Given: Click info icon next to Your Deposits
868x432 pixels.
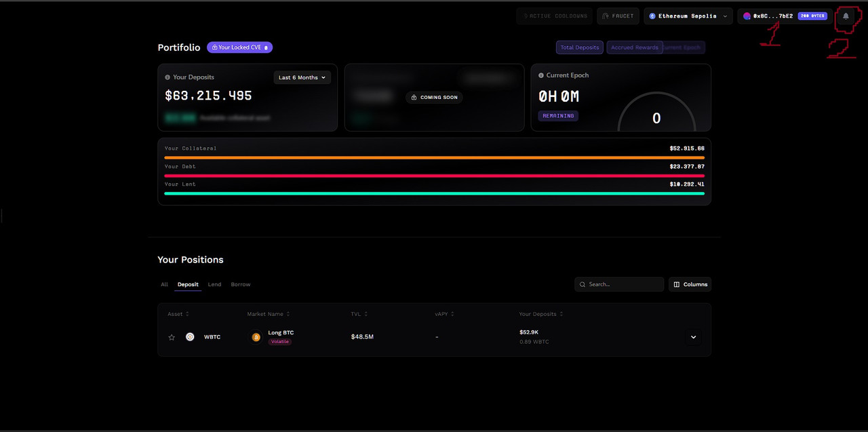Looking at the screenshot, I should [x=167, y=77].
